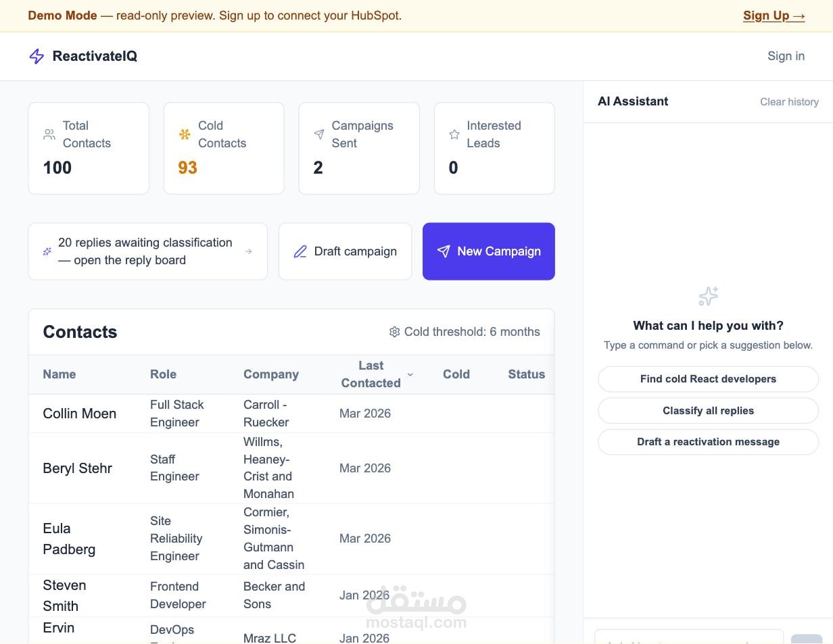This screenshot has height=644, width=833.
Task: Click the pencil icon in Draft campaign
Action: coord(300,251)
